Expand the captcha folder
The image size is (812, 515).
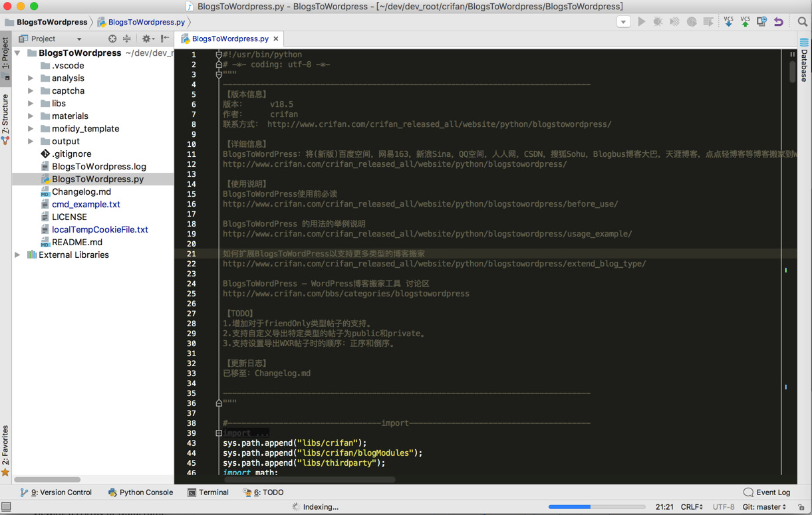tap(31, 91)
